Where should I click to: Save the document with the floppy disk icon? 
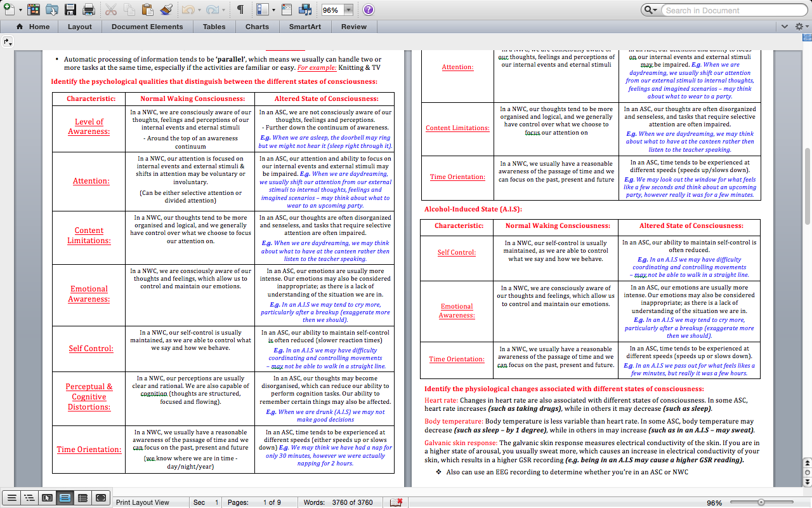(70, 10)
